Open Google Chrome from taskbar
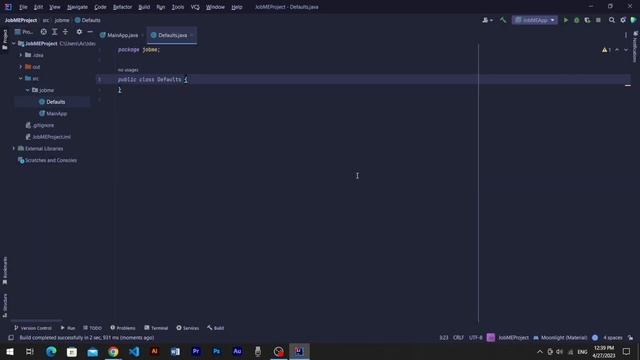640x360 pixels. (113, 351)
